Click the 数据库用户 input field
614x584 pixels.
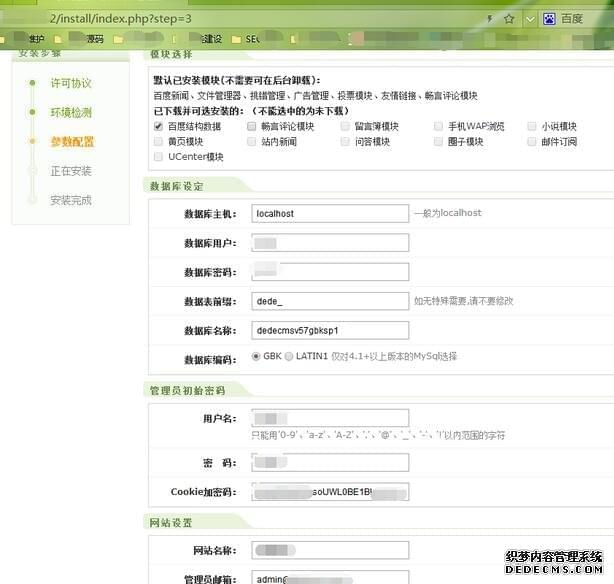pyautogui.click(x=330, y=243)
